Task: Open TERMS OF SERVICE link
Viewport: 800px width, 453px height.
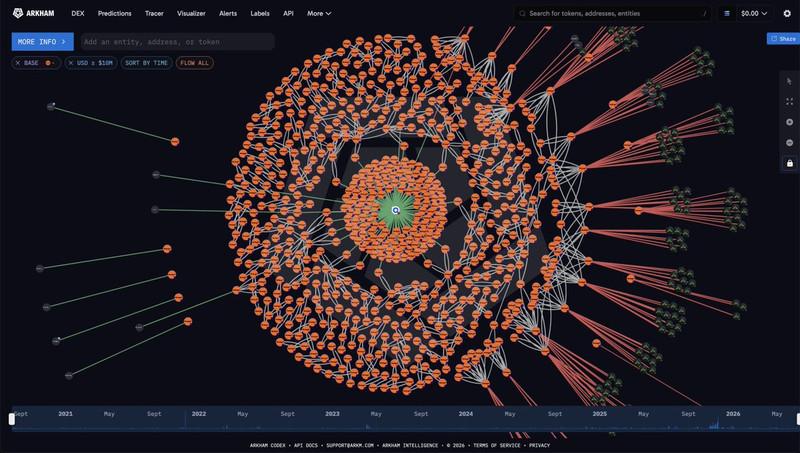Action: [496, 445]
